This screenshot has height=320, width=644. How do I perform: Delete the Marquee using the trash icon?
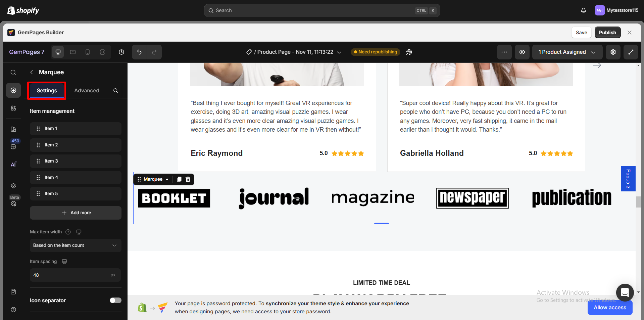pos(188,179)
